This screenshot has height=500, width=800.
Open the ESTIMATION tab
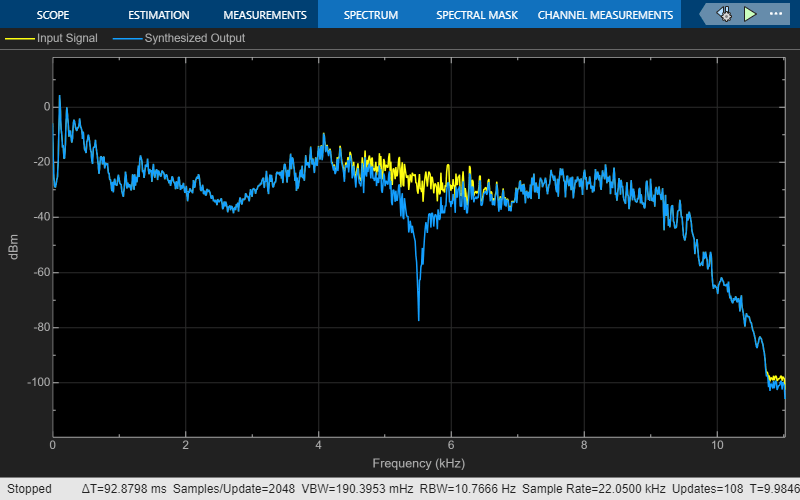[159, 15]
